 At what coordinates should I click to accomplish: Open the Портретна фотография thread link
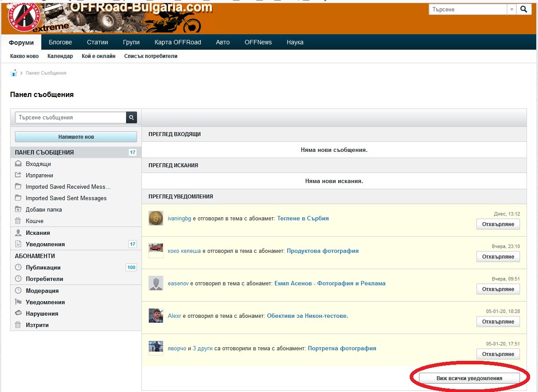(x=342, y=348)
